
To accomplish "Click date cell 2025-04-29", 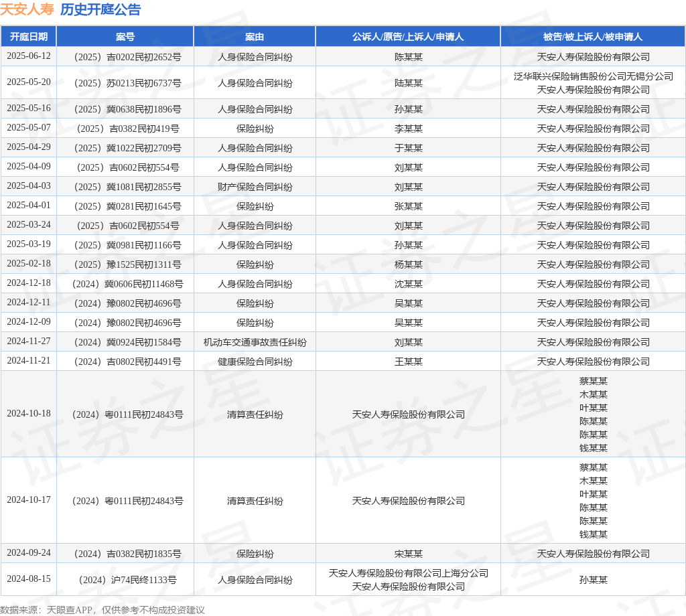I will [29, 147].
